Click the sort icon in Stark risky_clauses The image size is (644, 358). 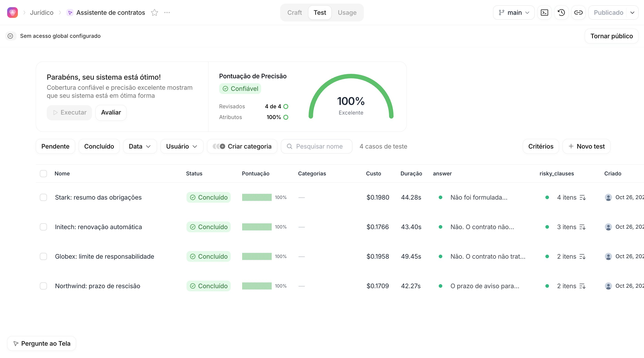pos(583,197)
